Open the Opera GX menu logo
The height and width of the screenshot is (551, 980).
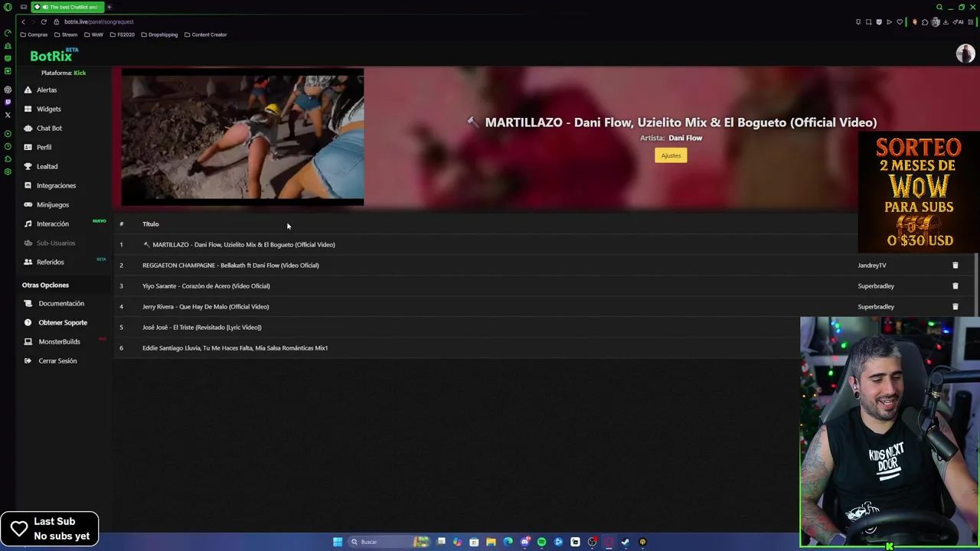[8, 7]
